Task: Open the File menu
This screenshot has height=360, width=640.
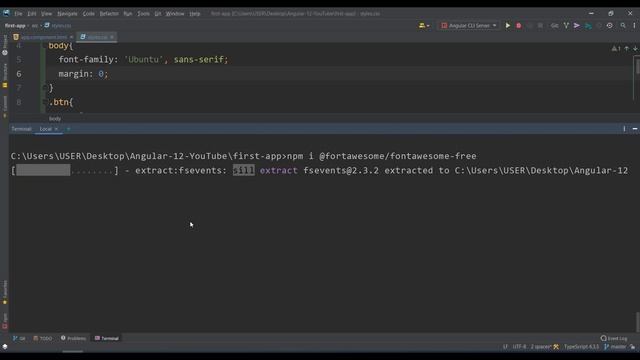Action: (18, 13)
